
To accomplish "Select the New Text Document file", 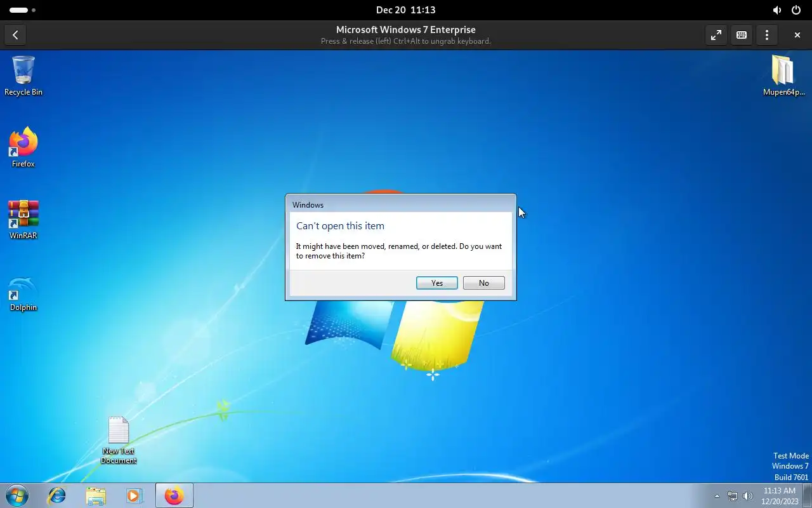I will pyautogui.click(x=119, y=440).
